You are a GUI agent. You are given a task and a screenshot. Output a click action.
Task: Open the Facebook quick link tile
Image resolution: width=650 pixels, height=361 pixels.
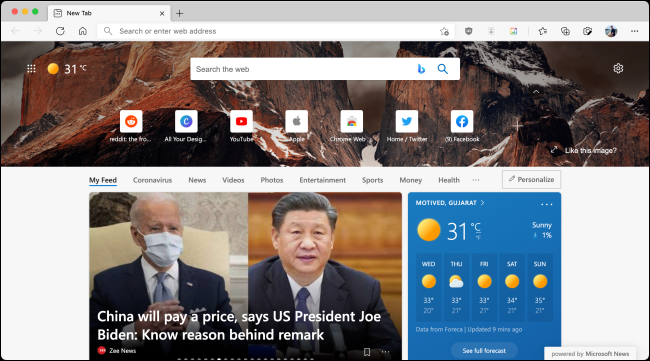click(x=462, y=121)
